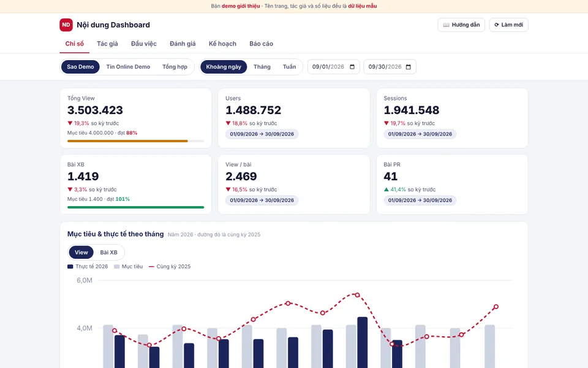The image size is (588, 368).
Task: Switch to the Báo cáo tab
Action: (x=261, y=44)
